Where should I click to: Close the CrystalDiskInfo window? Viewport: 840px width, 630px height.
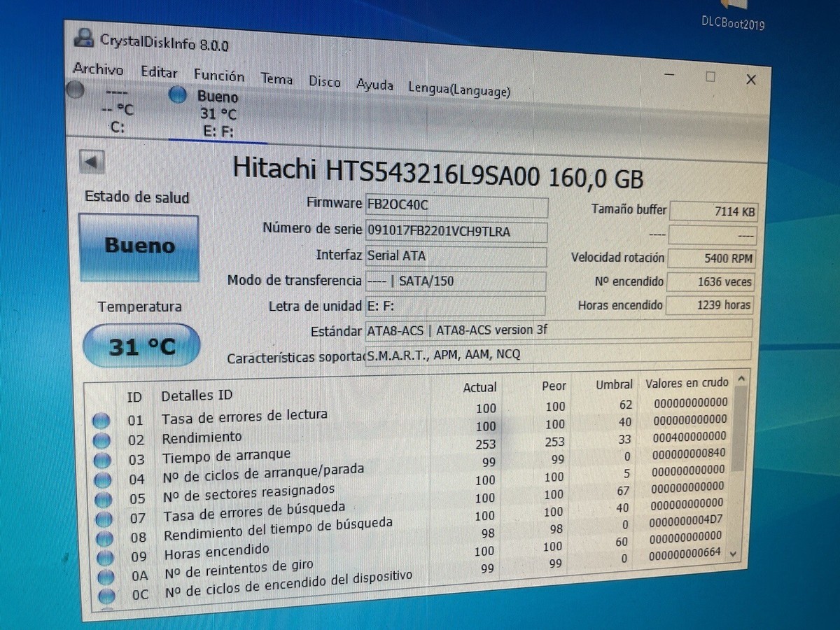(751, 80)
